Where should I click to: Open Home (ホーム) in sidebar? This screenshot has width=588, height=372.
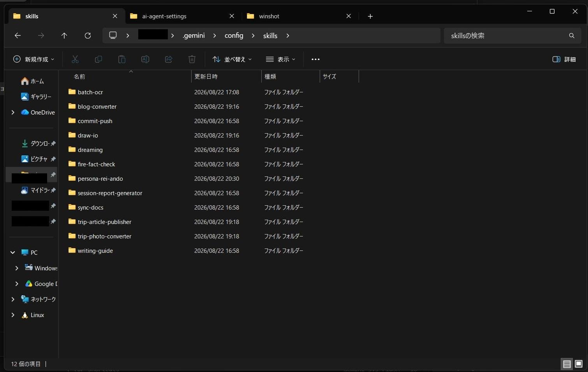click(32, 81)
